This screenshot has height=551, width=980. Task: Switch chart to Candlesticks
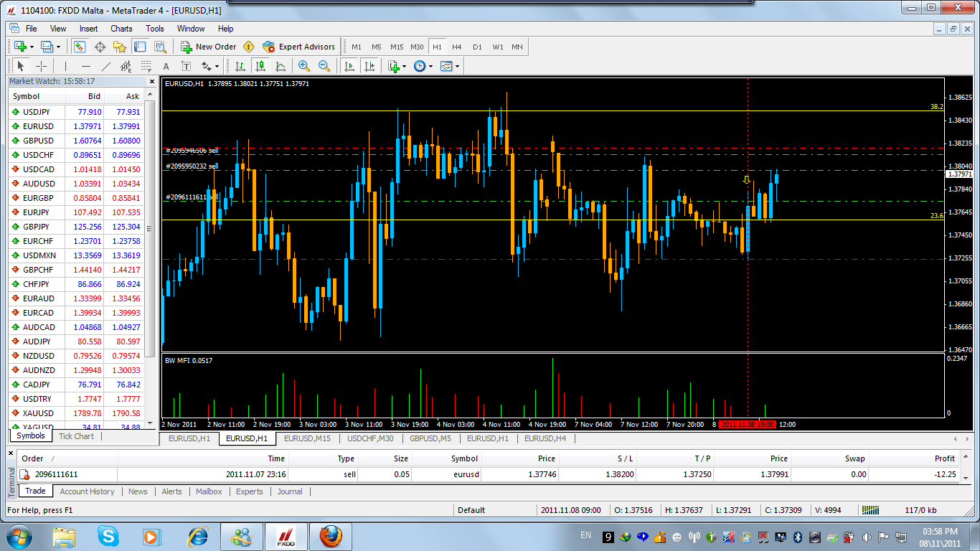click(260, 66)
